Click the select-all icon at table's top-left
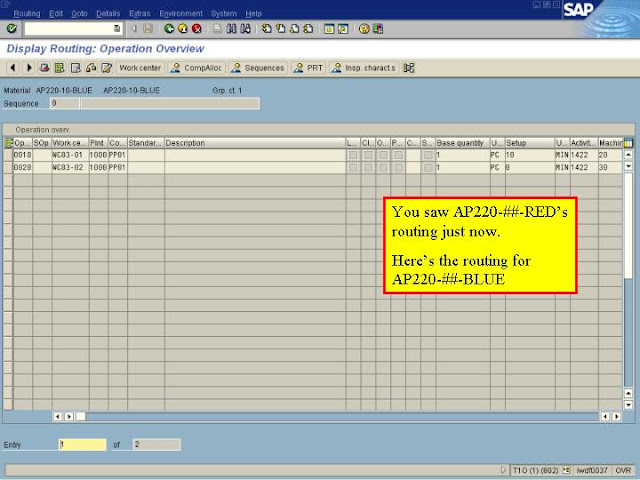The height and width of the screenshot is (480, 640). pos(8,143)
